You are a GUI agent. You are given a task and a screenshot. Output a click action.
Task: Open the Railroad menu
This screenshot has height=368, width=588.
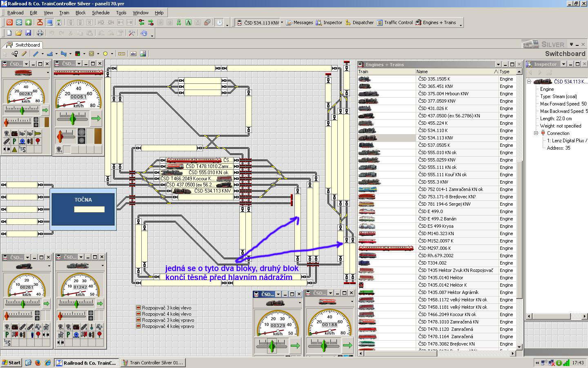click(x=15, y=13)
